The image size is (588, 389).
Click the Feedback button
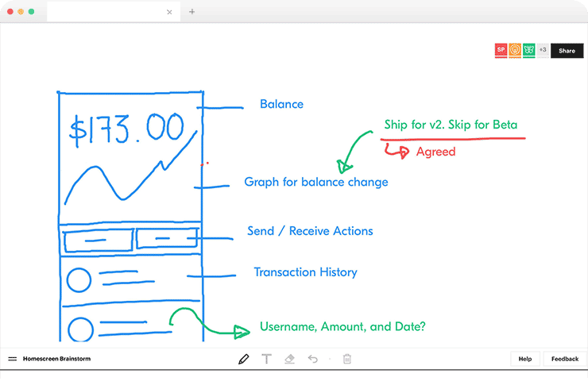coord(565,359)
